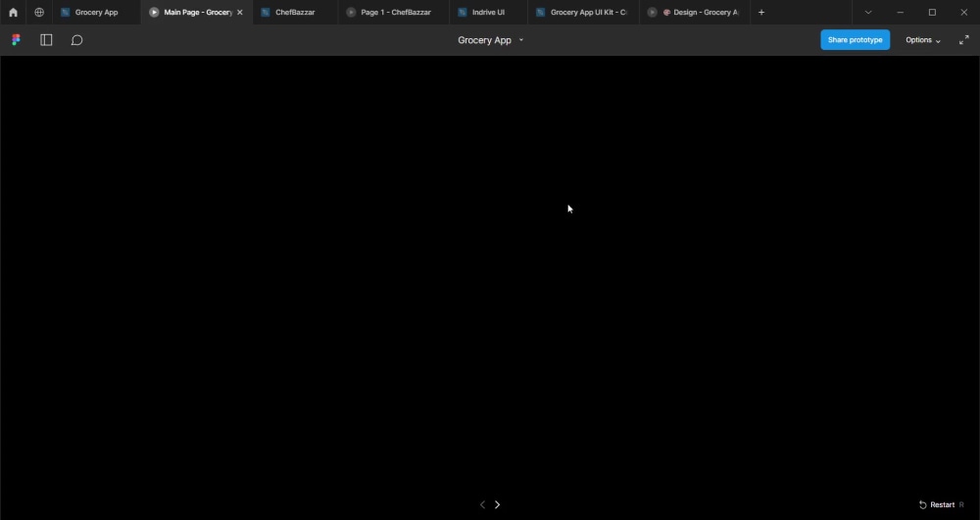Select the Main Page - Grocery tab
This screenshot has width=980, height=520.
tap(198, 13)
